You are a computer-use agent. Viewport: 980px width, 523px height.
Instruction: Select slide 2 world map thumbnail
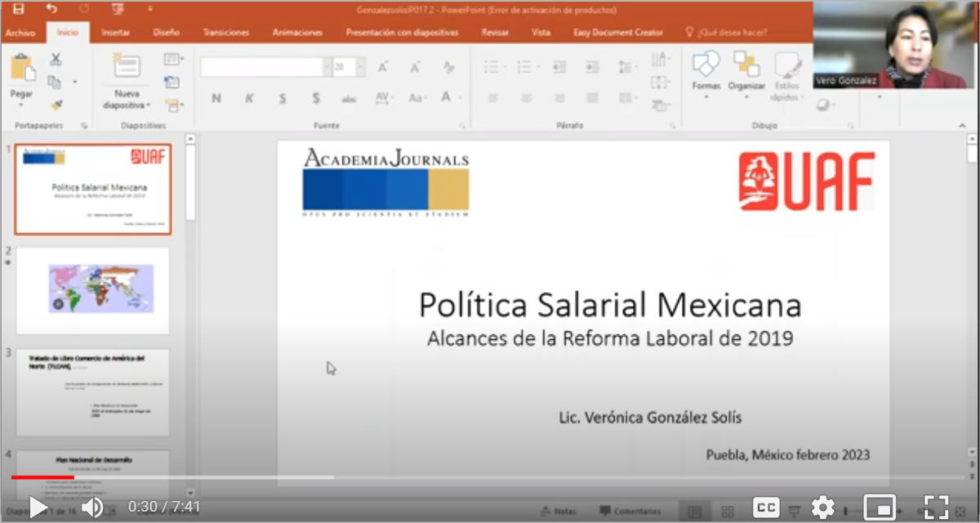click(x=92, y=290)
